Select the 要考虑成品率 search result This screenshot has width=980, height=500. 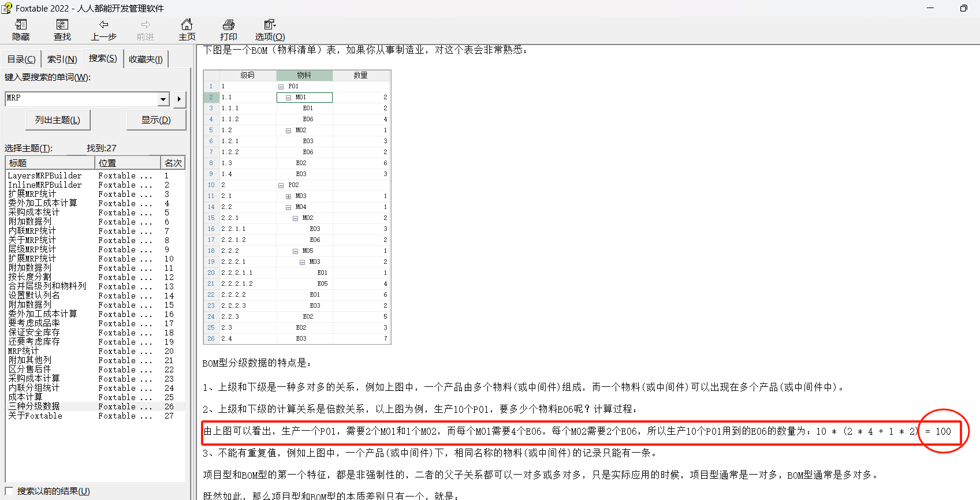pyautogui.click(x=33, y=323)
